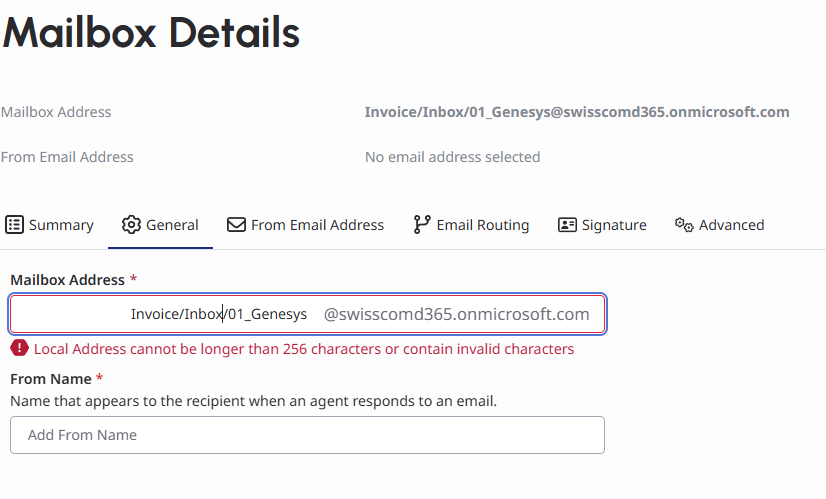Click the Mailbox Details heading
This screenshot has width=826, height=499.
click(151, 33)
